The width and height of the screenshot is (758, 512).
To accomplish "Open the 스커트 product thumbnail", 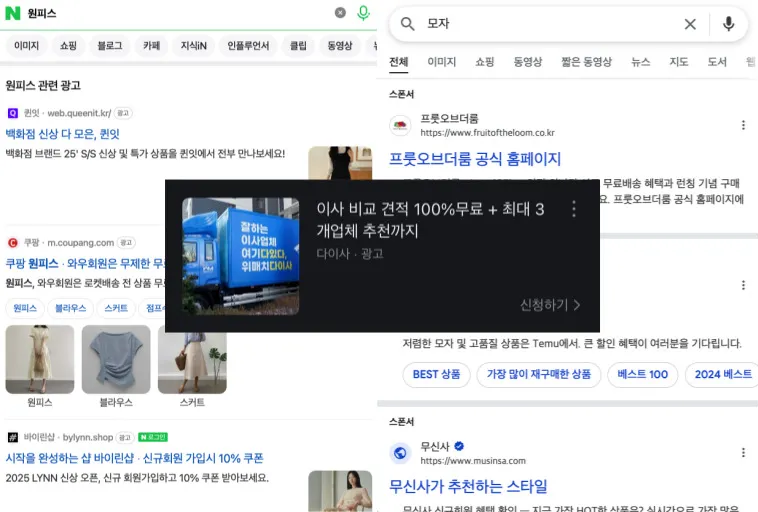I will click(192, 363).
